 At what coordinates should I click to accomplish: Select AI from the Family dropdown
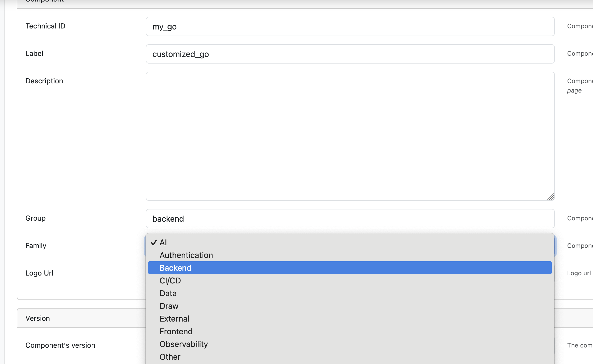click(163, 242)
